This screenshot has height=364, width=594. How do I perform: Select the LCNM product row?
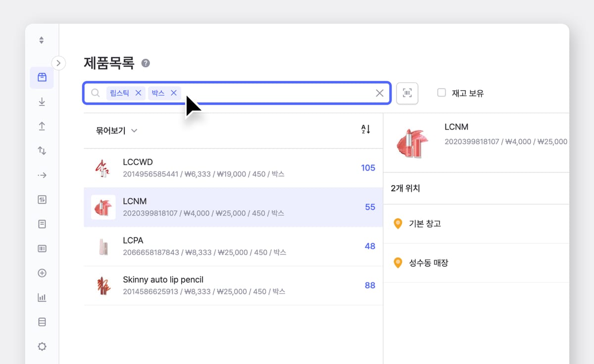point(233,207)
